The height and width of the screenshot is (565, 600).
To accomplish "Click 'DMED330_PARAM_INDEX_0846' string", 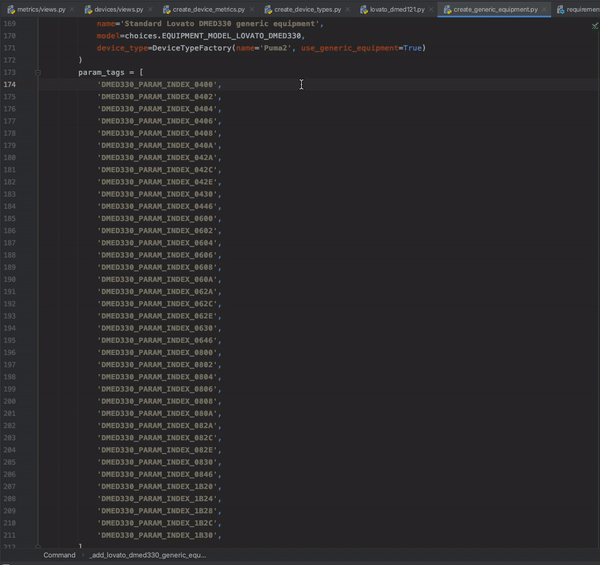I will point(157,474).
